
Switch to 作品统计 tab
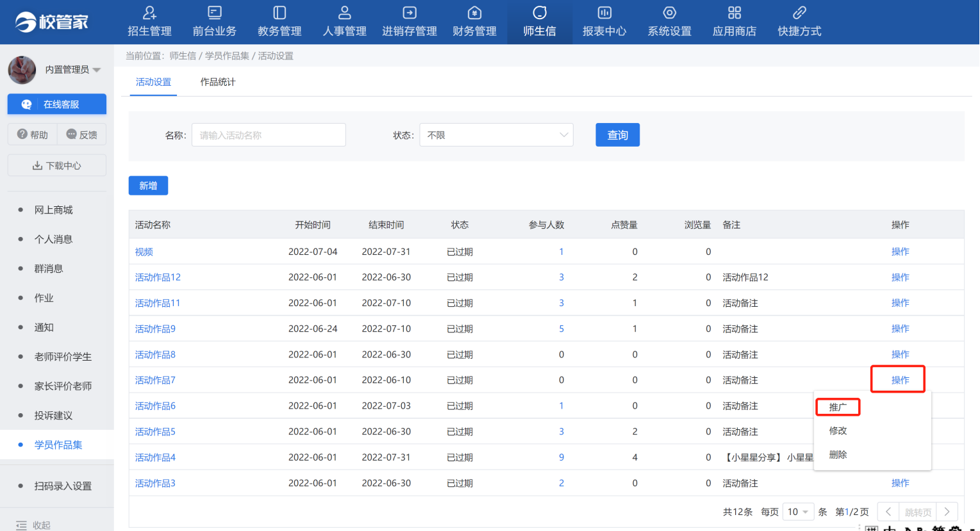218,82
